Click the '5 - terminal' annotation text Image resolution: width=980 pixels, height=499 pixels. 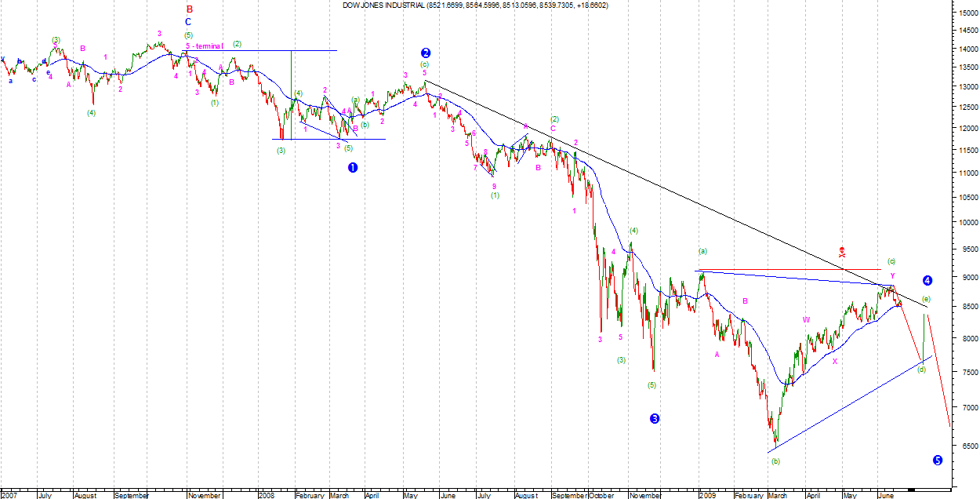[204, 46]
